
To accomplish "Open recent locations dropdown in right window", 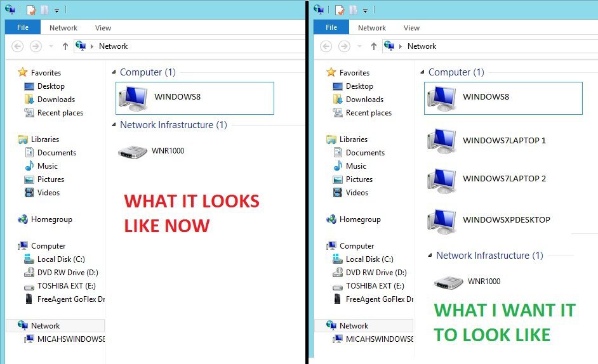I will [359, 46].
